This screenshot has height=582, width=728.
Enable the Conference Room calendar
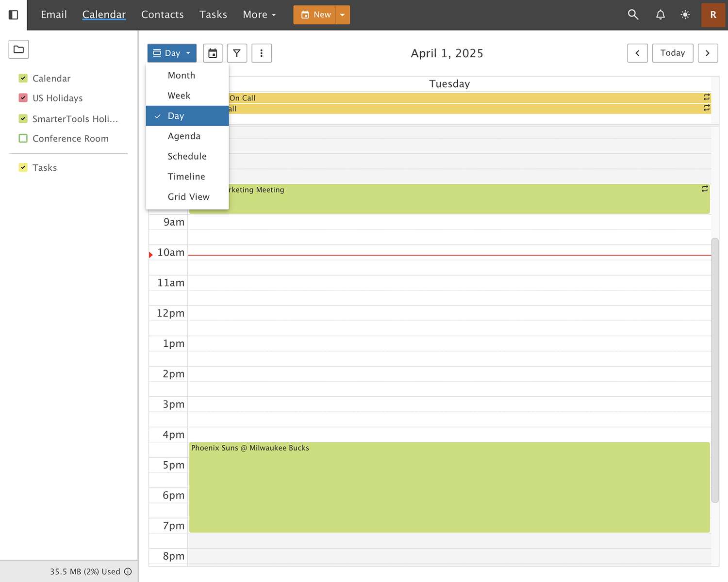tap(23, 139)
